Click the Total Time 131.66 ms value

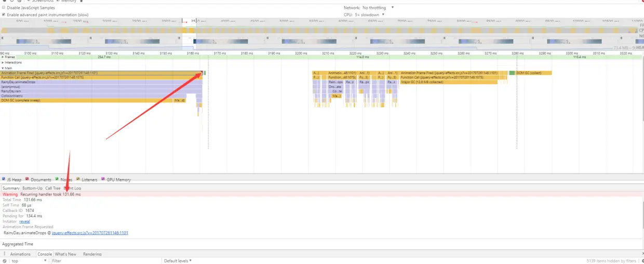(32, 200)
